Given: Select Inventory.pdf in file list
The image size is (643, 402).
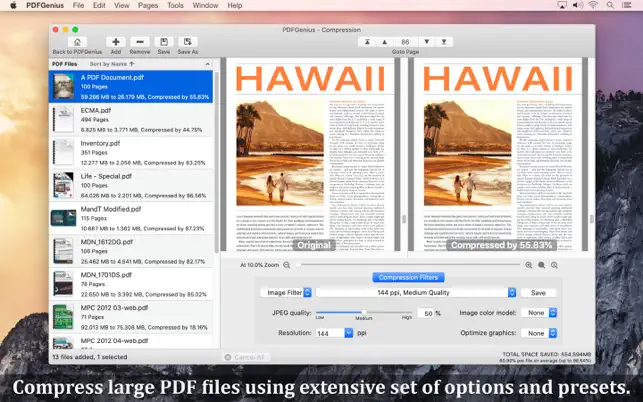Looking at the screenshot, I should [x=131, y=153].
